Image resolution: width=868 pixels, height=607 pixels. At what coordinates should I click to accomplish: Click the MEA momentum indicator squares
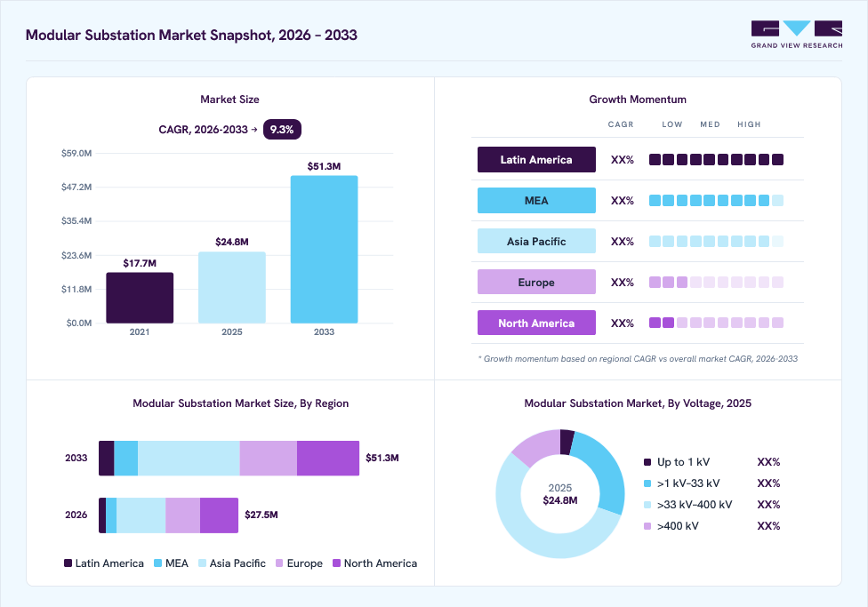716,200
